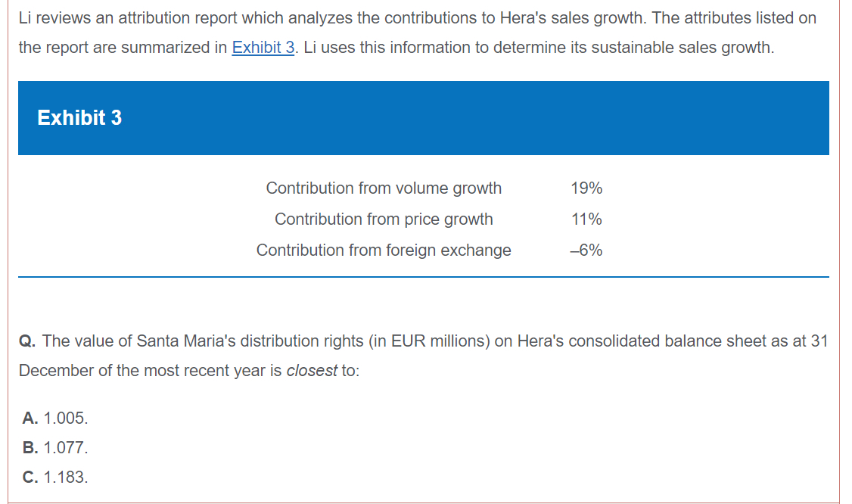Click the 19% volume growth value
This screenshot has width=852, height=504.
[587, 188]
